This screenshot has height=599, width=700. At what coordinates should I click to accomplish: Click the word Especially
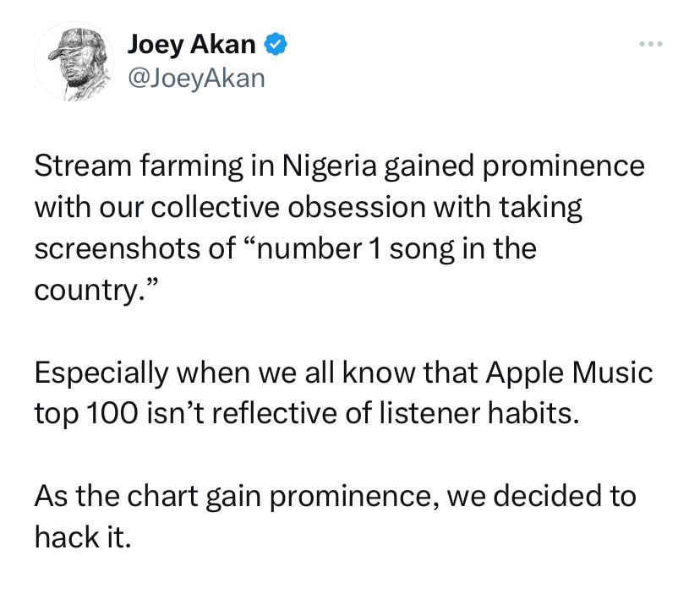tap(101, 373)
